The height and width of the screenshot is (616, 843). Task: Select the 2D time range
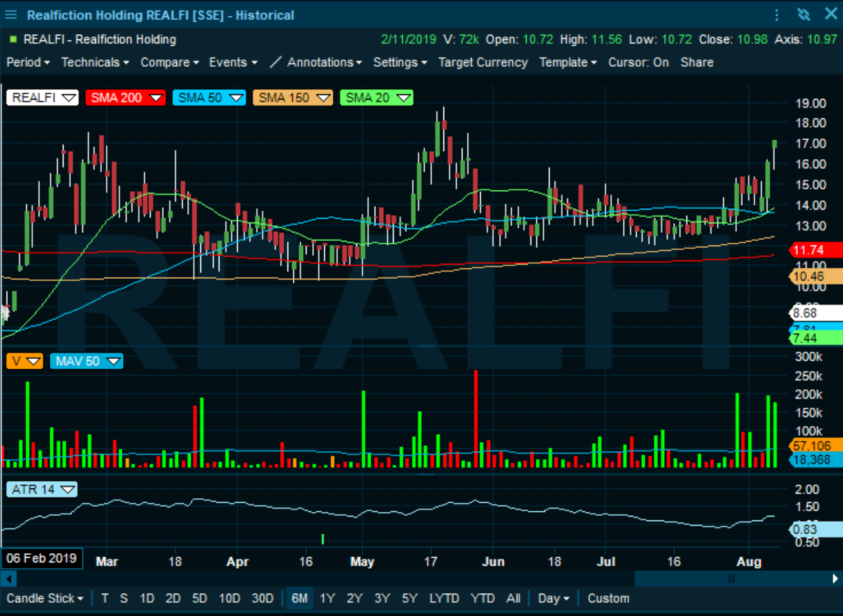tap(173, 598)
